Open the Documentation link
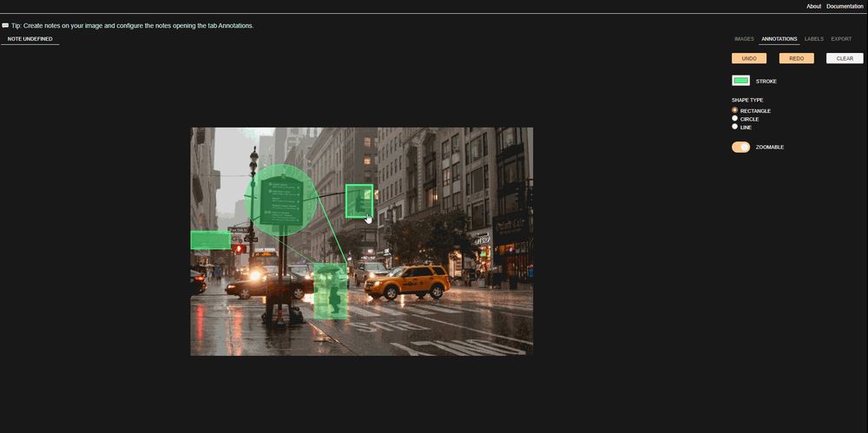The height and width of the screenshot is (433, 868). (845, 6)
